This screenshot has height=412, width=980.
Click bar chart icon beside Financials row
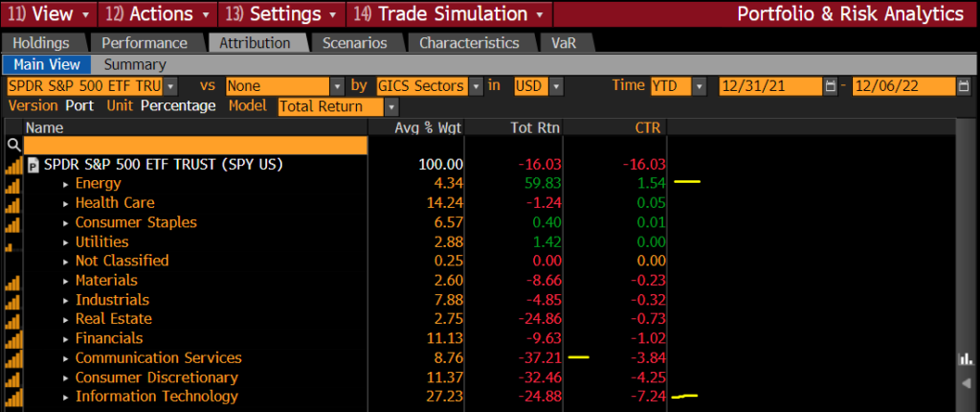[x=13, y=340]
